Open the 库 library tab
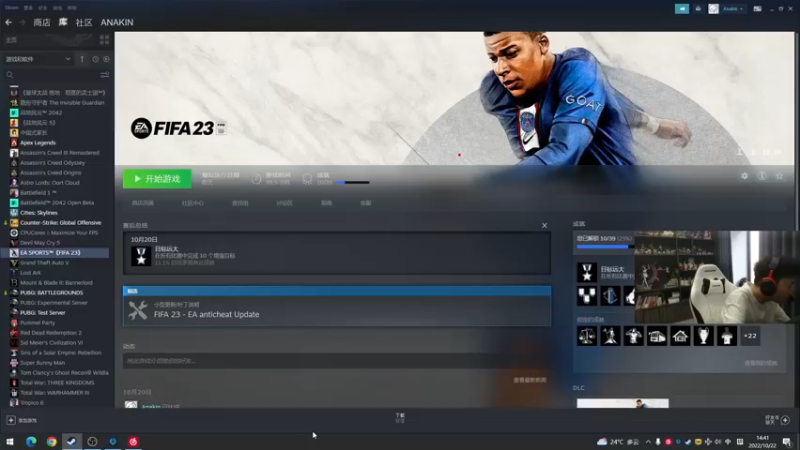This screenshot has width=800, height=450. coord(63,22)
